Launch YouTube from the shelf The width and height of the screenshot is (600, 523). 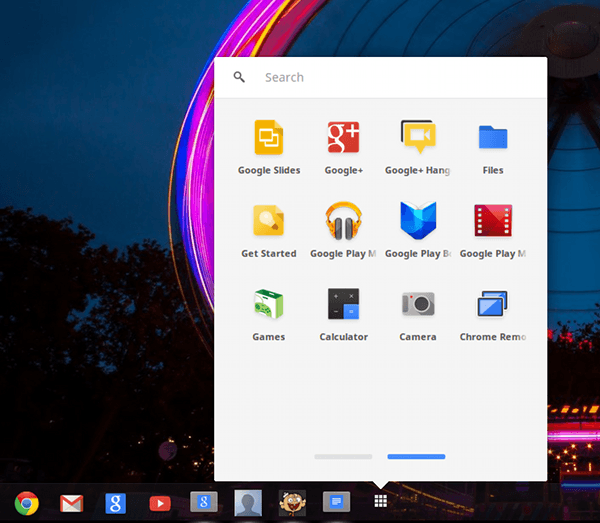(160, 503)
